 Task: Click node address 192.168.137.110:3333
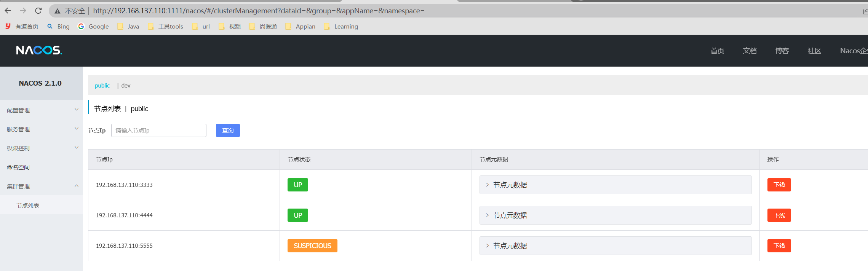124,185
